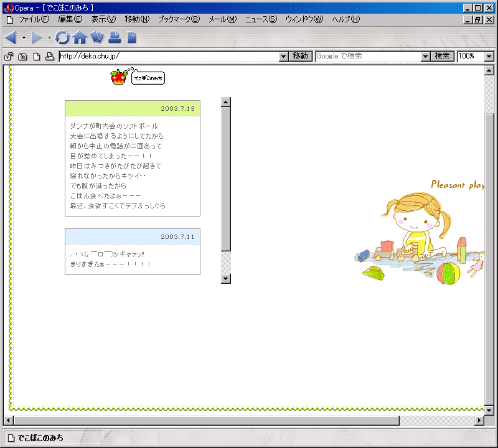The width and height of the screenshot is (498, 448).
Task: Expand the address history dropdown
Action: click(284, 57)
